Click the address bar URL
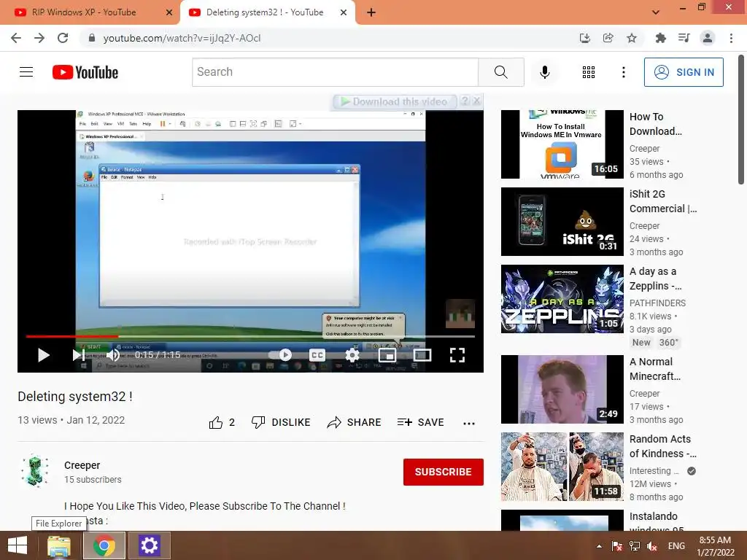Viewport: 747px width, 560px height. pos(182,38)
